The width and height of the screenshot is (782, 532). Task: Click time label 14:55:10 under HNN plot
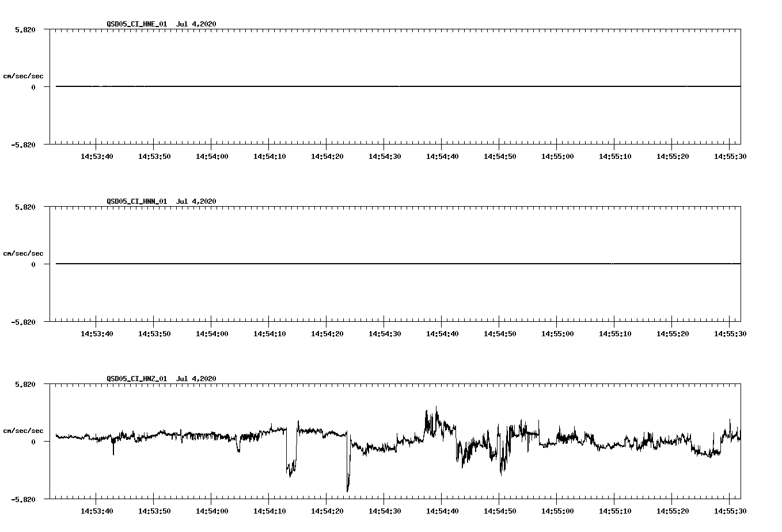[x=615, y=334]
